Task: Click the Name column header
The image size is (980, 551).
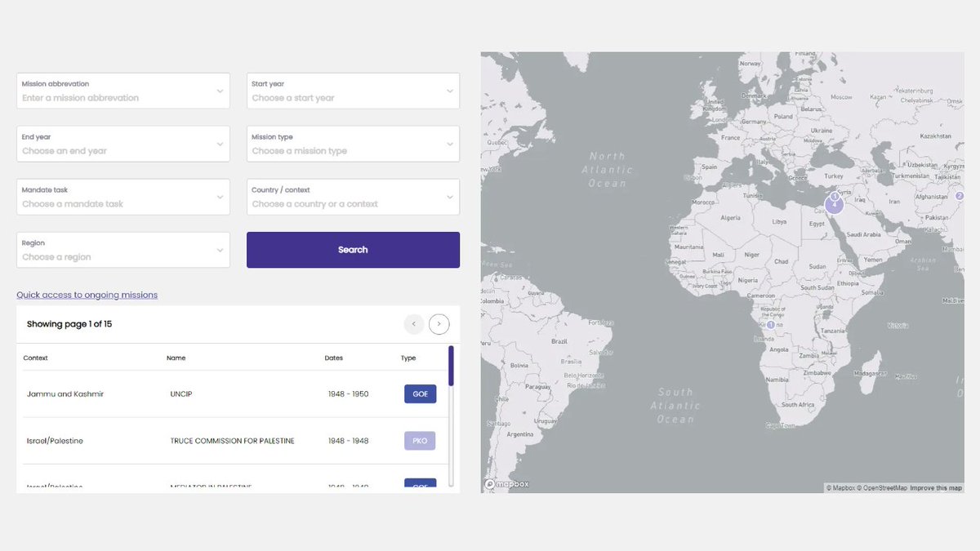Action: tap(176, 358)
